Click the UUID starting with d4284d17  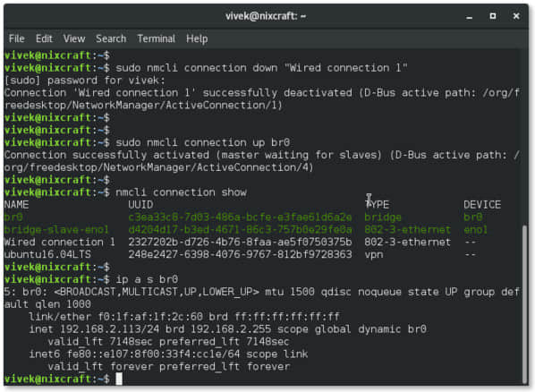[240, 229]
